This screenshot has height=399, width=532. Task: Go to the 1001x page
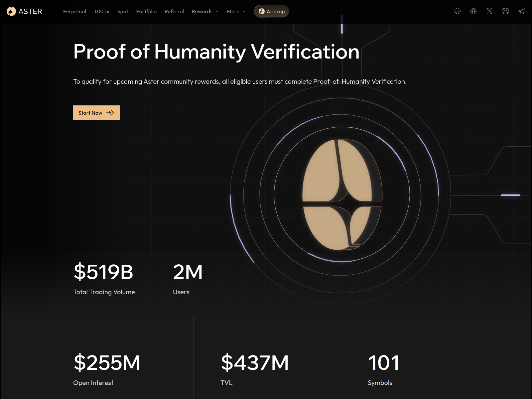101,11
